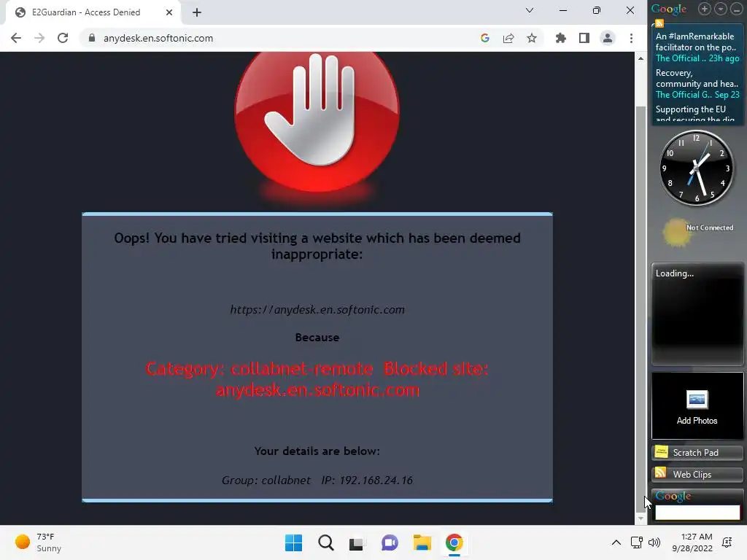Open the volume tray icon

(x=654, y=542)
